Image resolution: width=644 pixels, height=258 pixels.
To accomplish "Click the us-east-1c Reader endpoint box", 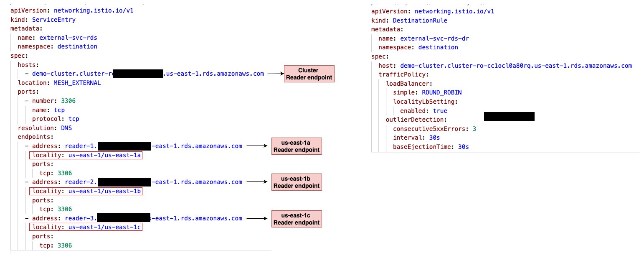I will (297, 219).
